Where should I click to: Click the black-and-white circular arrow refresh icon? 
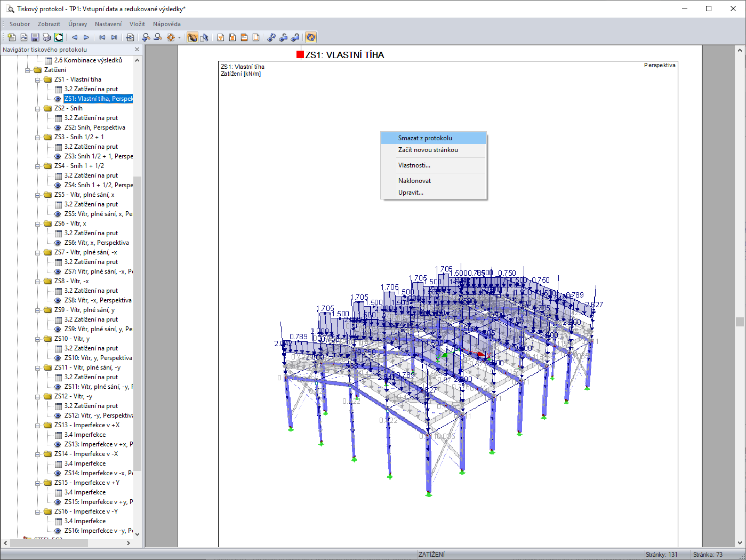pyautogui.click(x=59, y=37)
